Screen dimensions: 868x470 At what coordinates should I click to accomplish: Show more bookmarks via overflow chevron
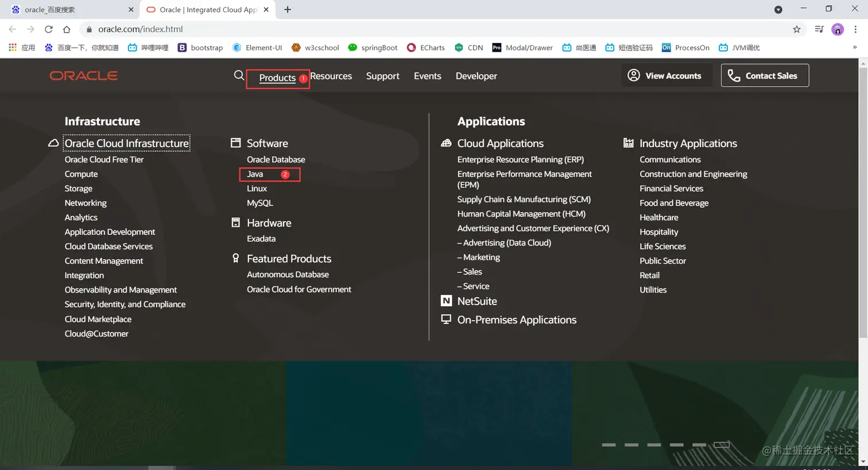pyautogui.click(x=855, y=48)
